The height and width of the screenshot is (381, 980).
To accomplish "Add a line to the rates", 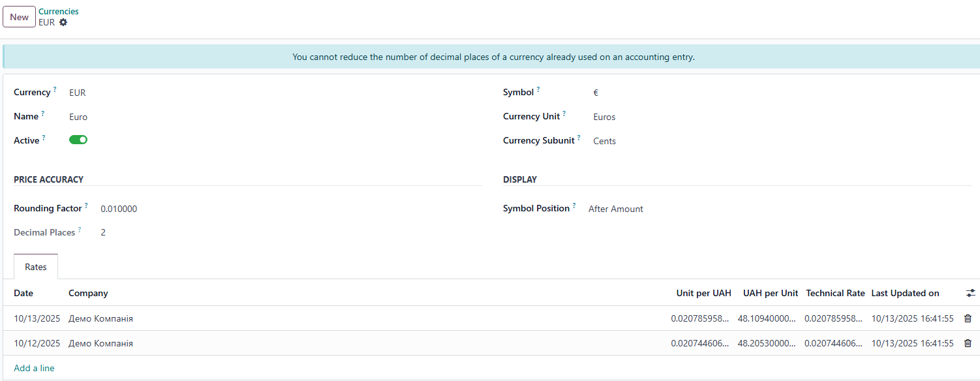I will [x=34, y=368].
